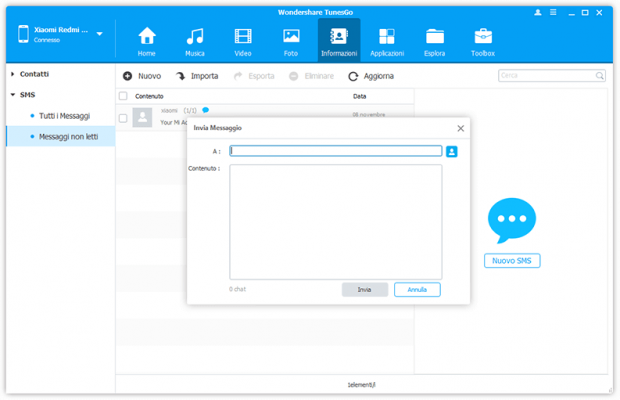Click Aggiorna to refresh messages
Image resolution: width=620 pixels, height=400 pixels.
point(371,76)
